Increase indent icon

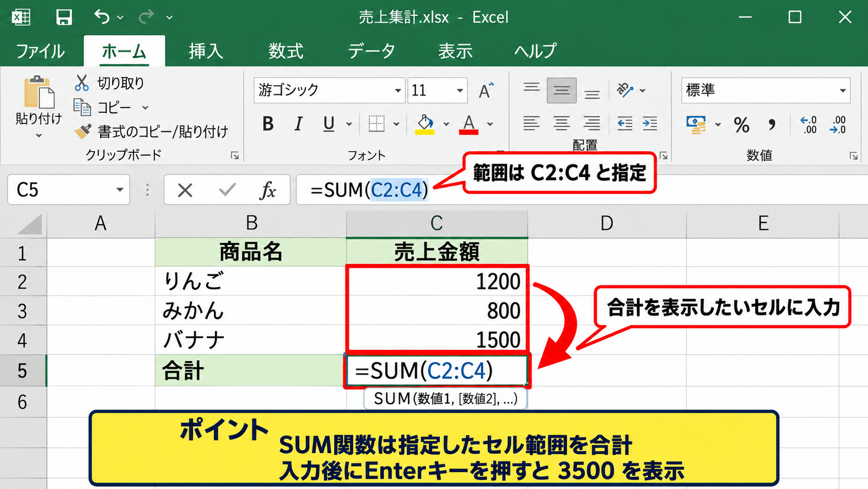[x=650, y=124]
